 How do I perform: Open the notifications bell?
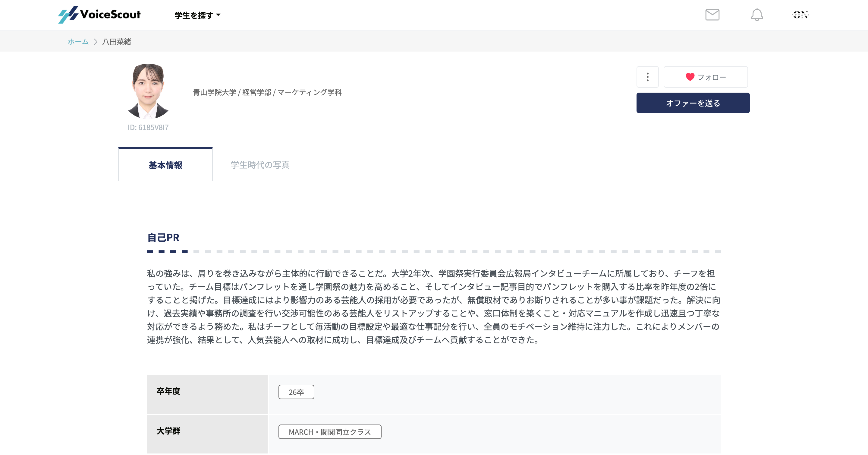coord(756,14)
